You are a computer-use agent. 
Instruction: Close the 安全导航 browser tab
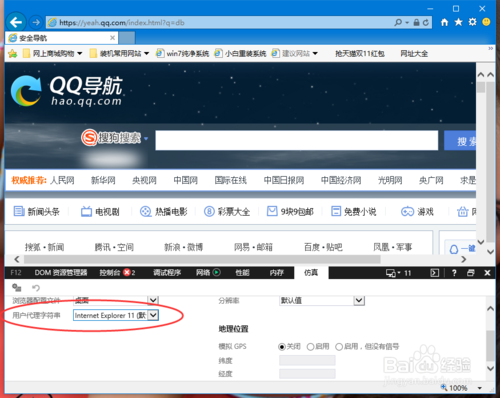112,38
